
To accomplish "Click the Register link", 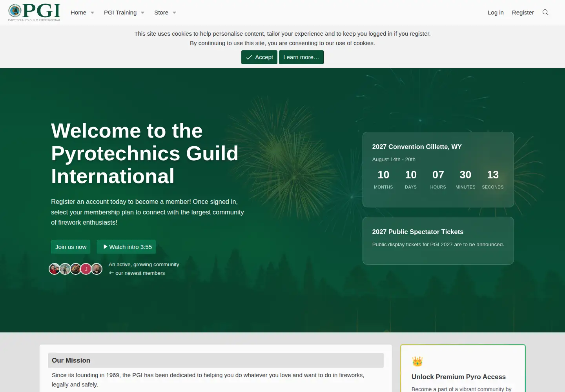I will click(x=523, y=13).
